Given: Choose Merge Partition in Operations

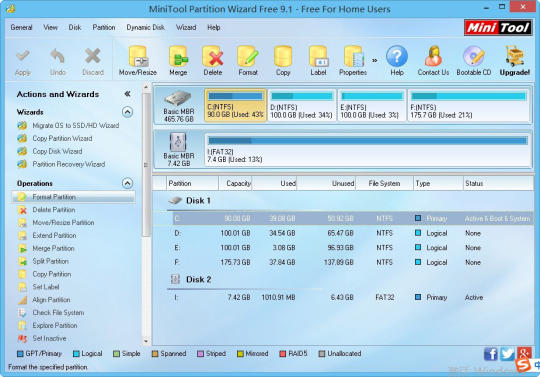Looking at the screenshot, I should click(x=53, y=248).
